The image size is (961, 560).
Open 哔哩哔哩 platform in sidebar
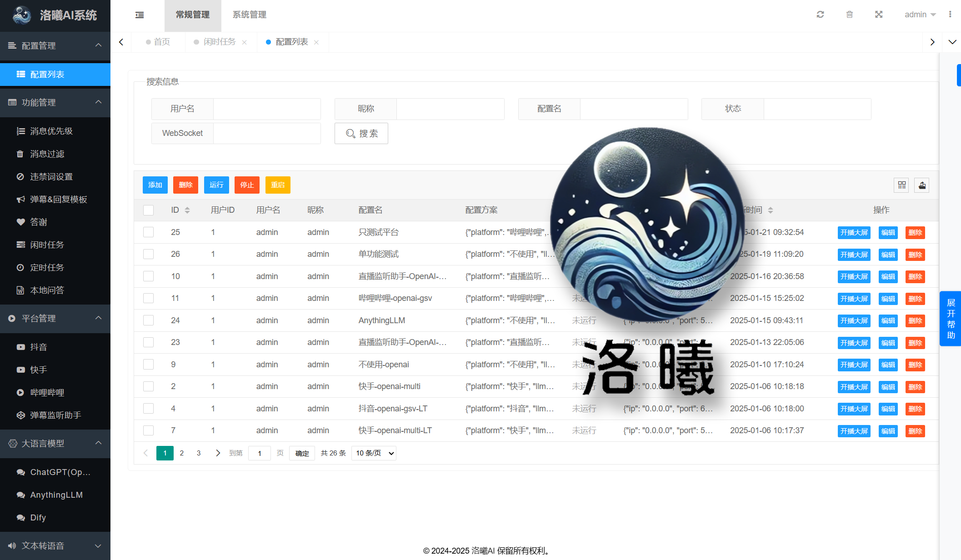tap(47, 392)
